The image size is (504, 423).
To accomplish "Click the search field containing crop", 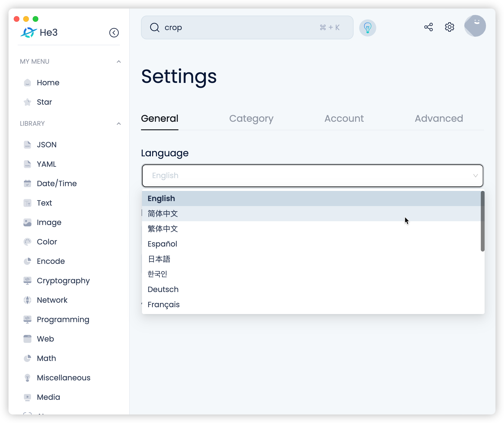I will (240, 28).
